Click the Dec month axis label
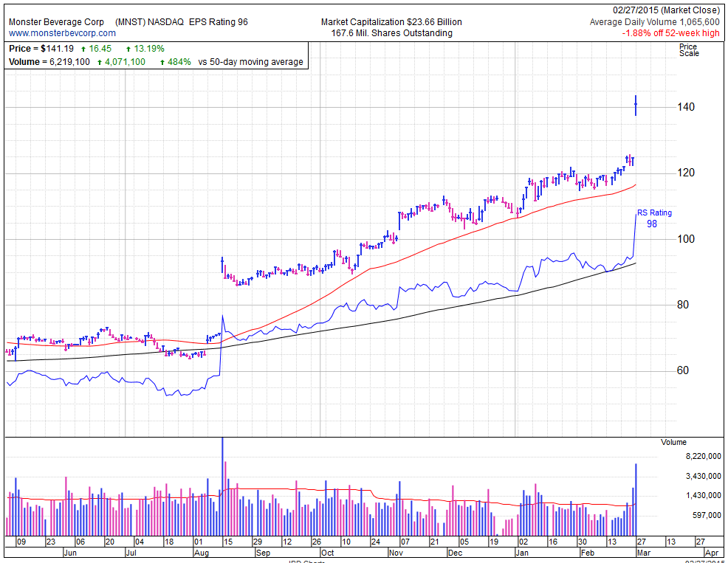This screenshot has height=563, width=728. coord(455,553)
